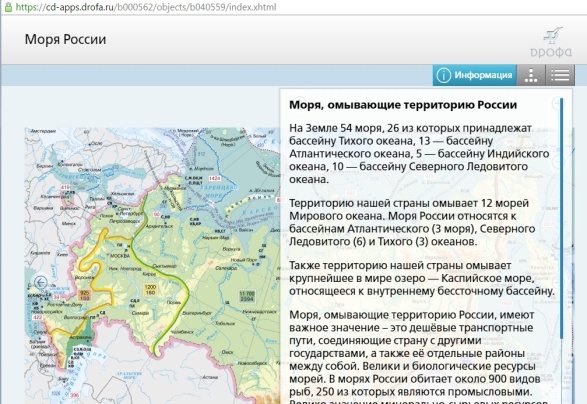Click the Моря России page title
587x404 pixels.
click(66, 39)
